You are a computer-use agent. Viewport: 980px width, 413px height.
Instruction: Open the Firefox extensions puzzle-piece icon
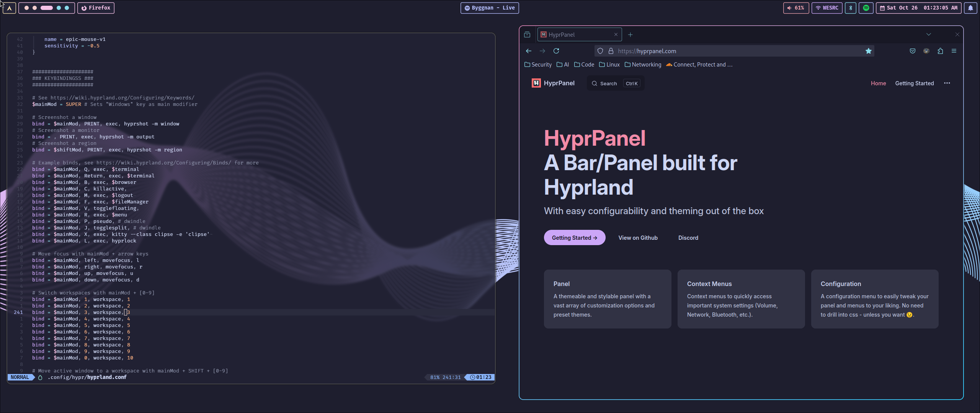tap(940, 51)
